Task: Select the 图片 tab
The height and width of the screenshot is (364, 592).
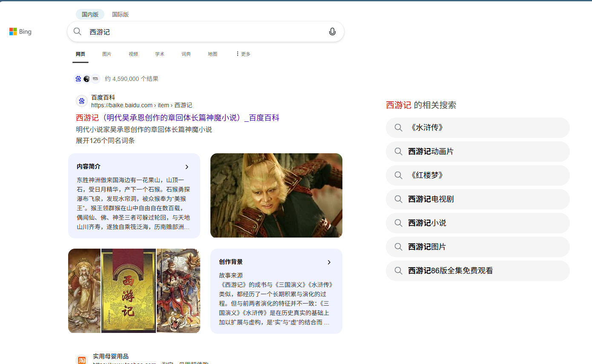Action: point(107,54)
